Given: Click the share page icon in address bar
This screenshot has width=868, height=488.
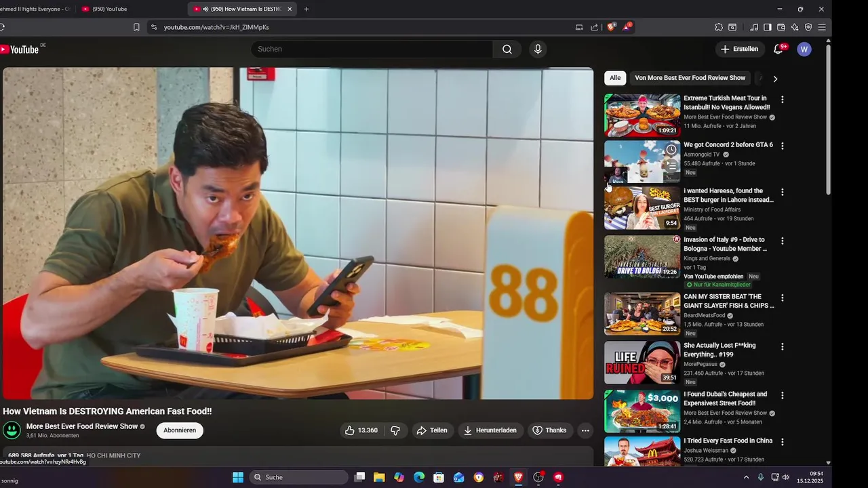Looking at the screenshot, I should (595, 27).
